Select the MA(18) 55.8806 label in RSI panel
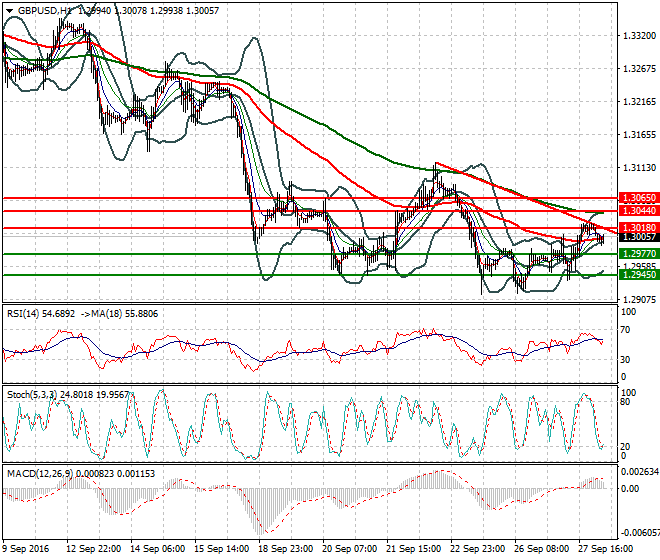The image size is (660, 560). point(125,314)
